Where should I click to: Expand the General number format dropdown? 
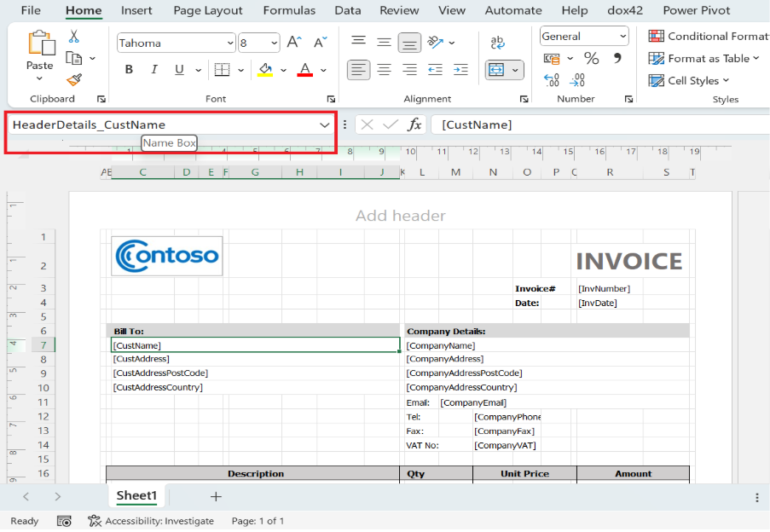coord(623,37)
